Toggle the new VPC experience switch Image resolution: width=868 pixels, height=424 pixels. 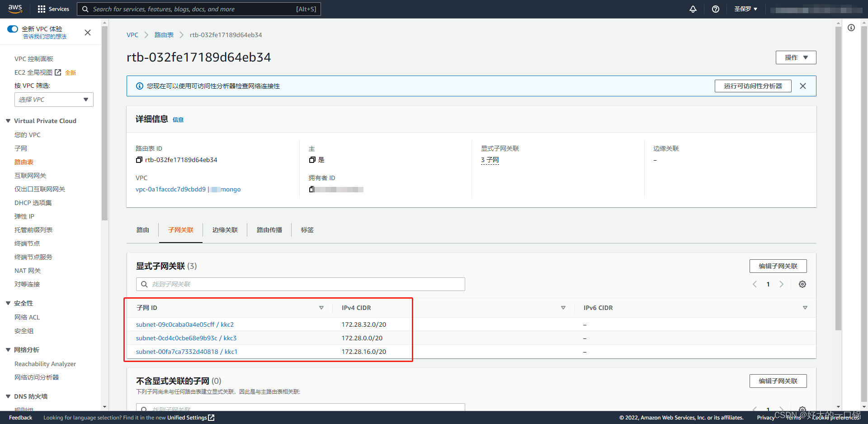[13, 29]
